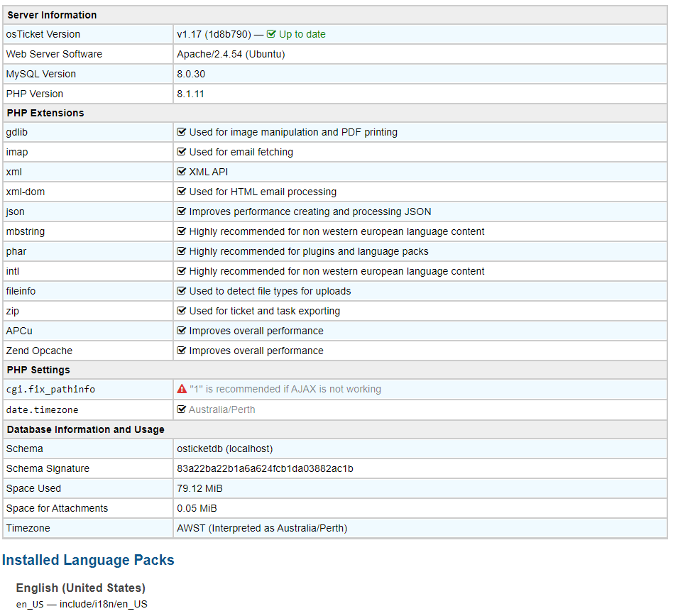
Task: Click the check icon beside XML API
Action: coord(182,172)
